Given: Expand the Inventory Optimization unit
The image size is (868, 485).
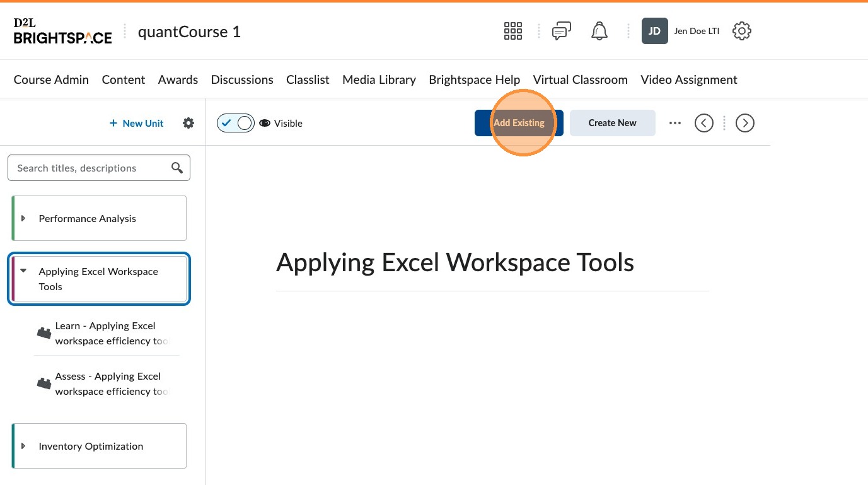Looking at the screenshot, I should click(x=24, y=446).
